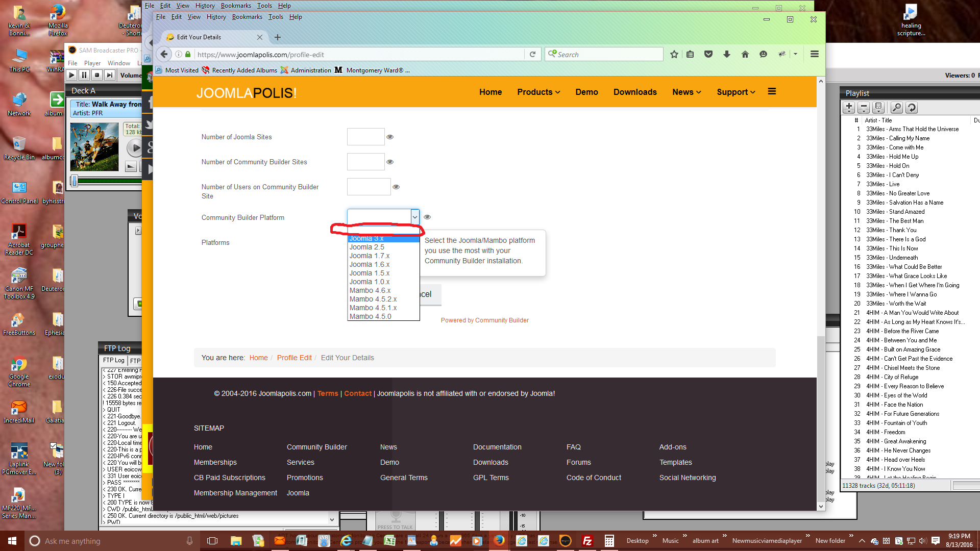Open Profile Edit breadcrumb link
980x551 pixels.
(294, 358)
